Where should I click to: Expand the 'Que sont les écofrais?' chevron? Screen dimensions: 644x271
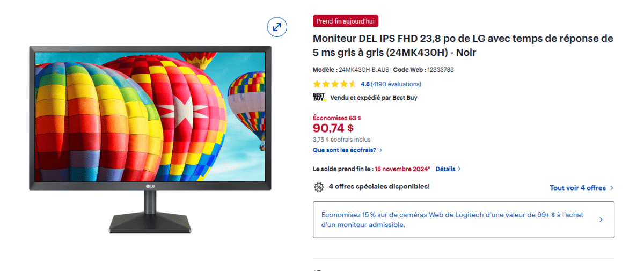pos(380,150)
